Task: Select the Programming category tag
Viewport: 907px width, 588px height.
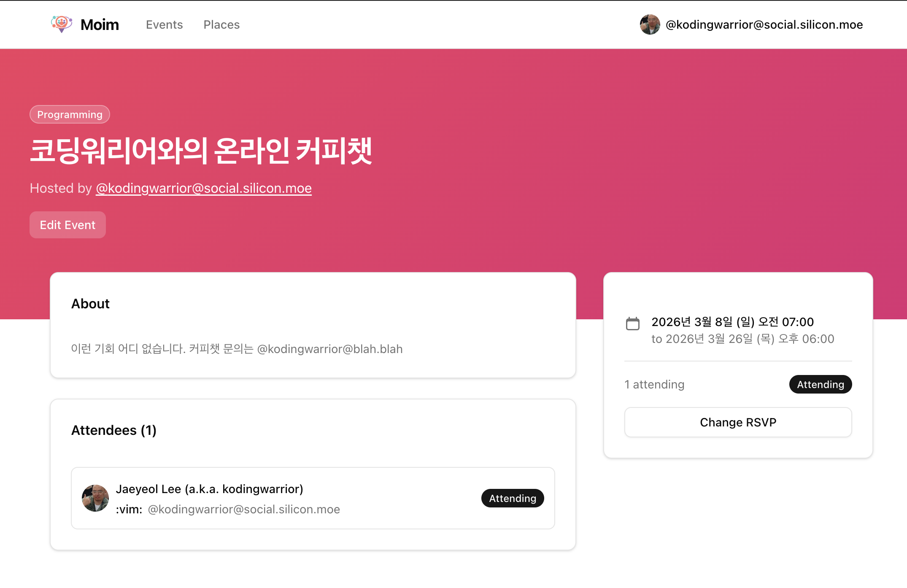Action: pos(70,114)
